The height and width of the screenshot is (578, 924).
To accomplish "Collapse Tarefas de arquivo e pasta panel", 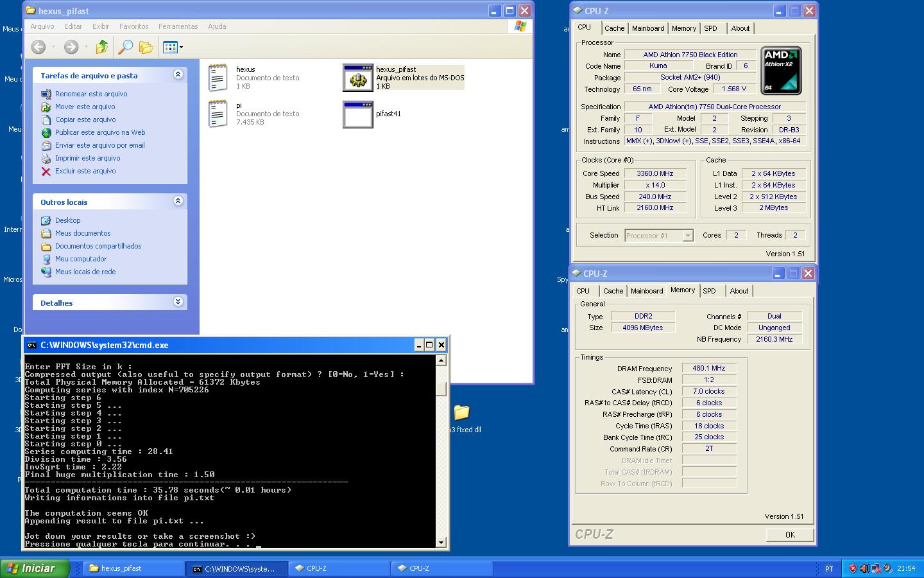I will point(178,74).
